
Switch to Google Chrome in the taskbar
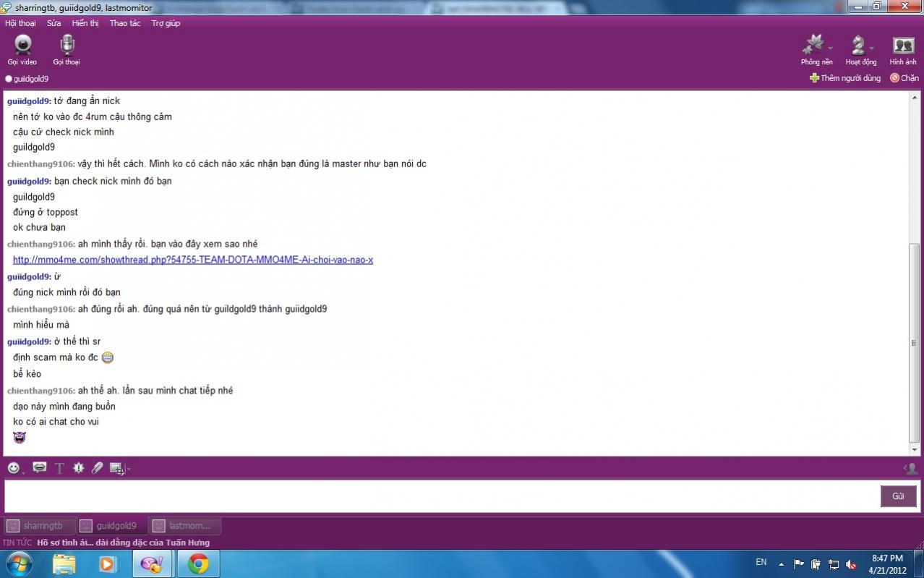point(198,564)
